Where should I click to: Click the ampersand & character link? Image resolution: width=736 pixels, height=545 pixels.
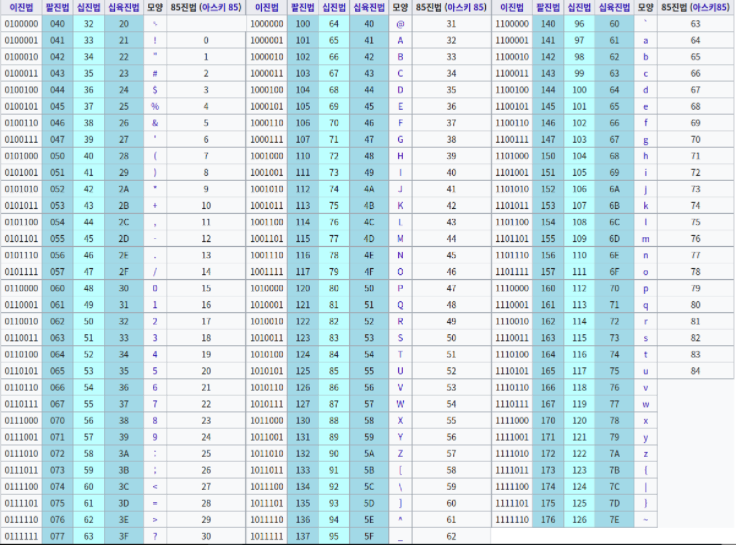(155, 123)
